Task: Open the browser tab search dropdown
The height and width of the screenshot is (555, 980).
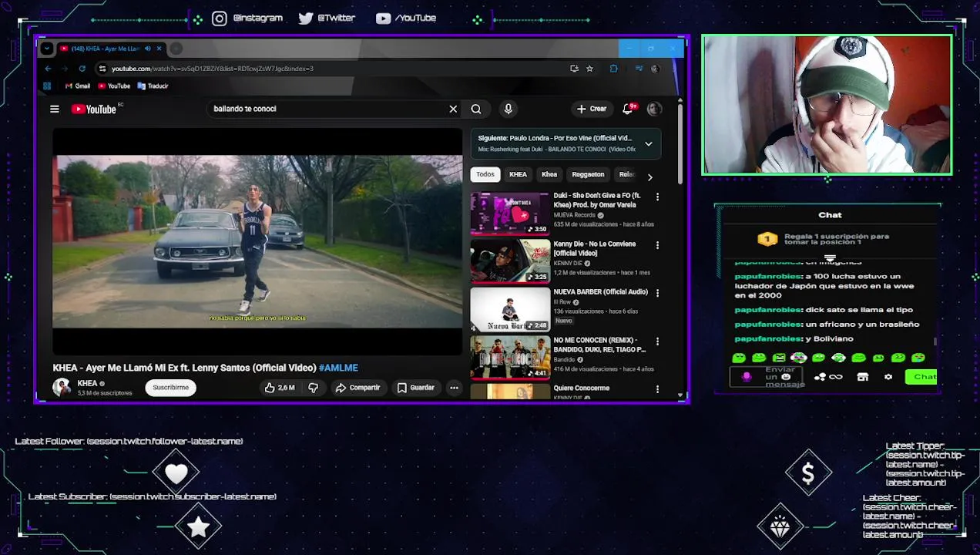Action: point(47,49)
